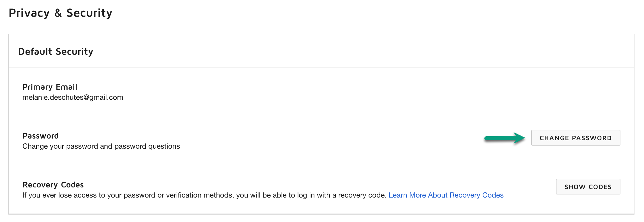Select the Default Security section title

[56, 51]
